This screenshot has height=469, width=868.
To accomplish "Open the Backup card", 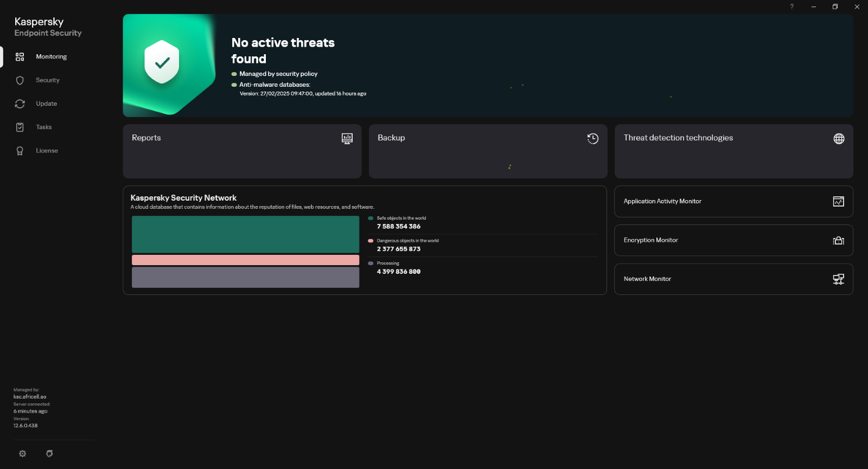I will [488, 151].
